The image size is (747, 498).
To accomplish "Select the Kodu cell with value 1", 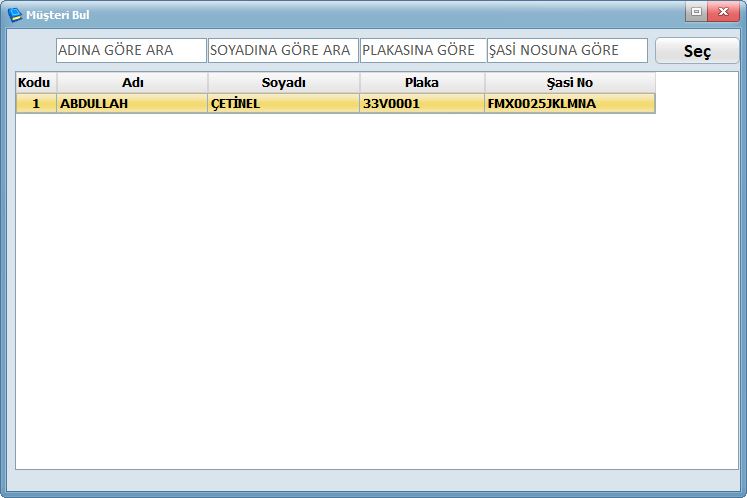I will (36, 103).
